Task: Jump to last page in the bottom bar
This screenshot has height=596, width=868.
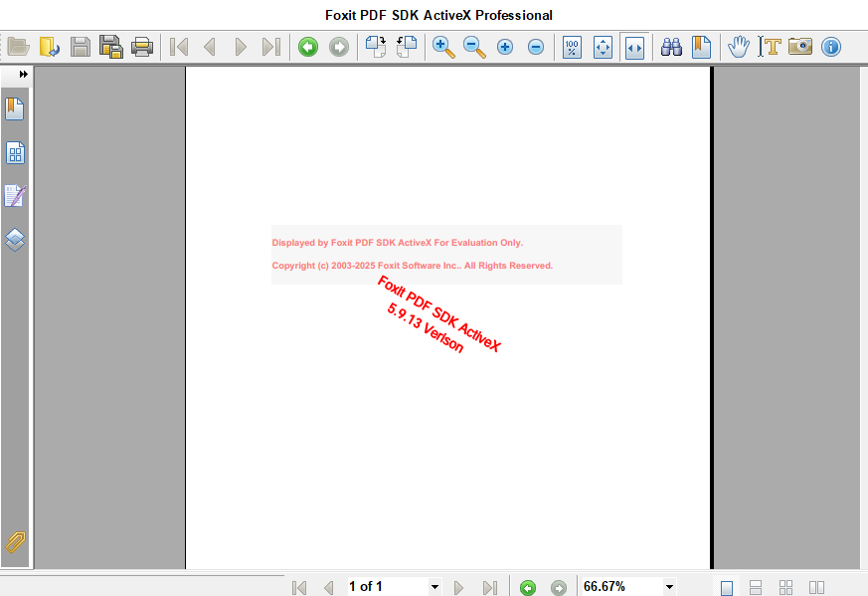Action: coord(490,587)
